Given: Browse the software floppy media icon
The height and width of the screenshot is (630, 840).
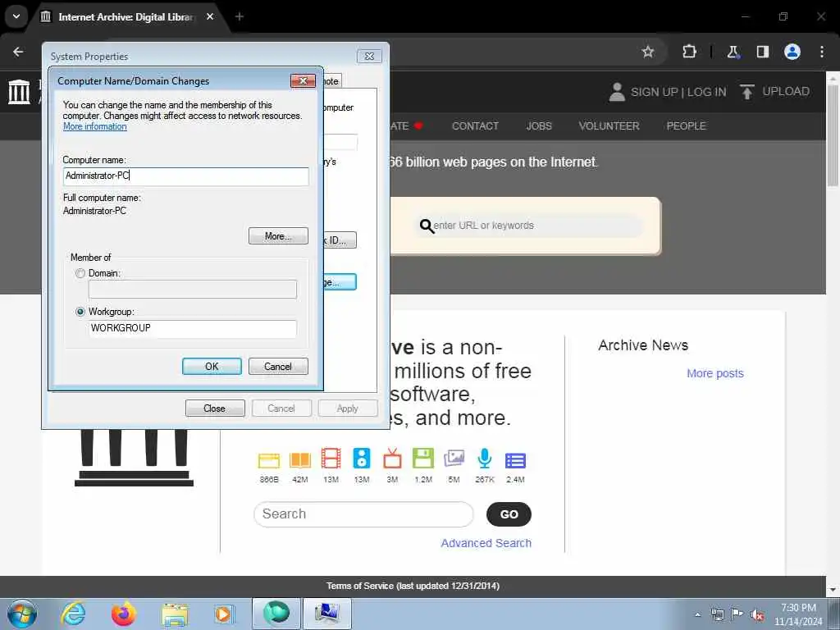Looking at the screenshot, I should tap(422, 459).
